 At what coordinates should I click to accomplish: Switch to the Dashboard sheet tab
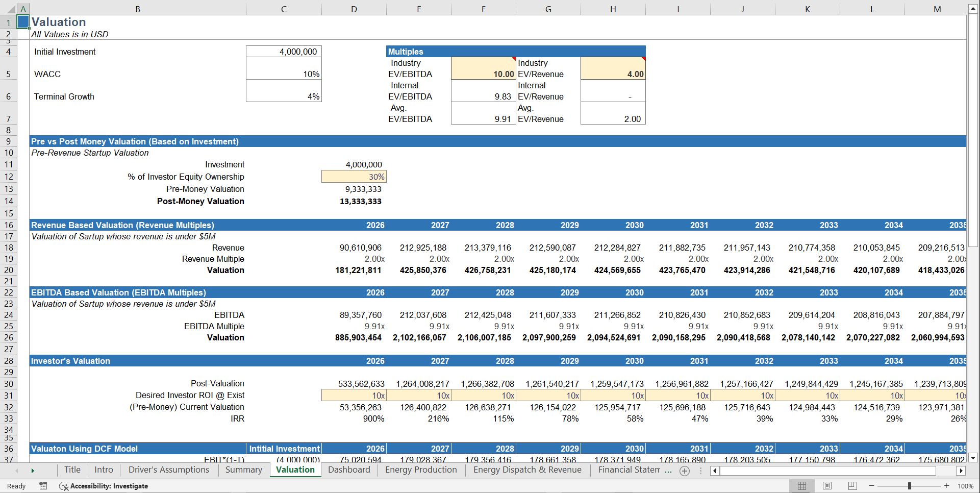(349, 470)
